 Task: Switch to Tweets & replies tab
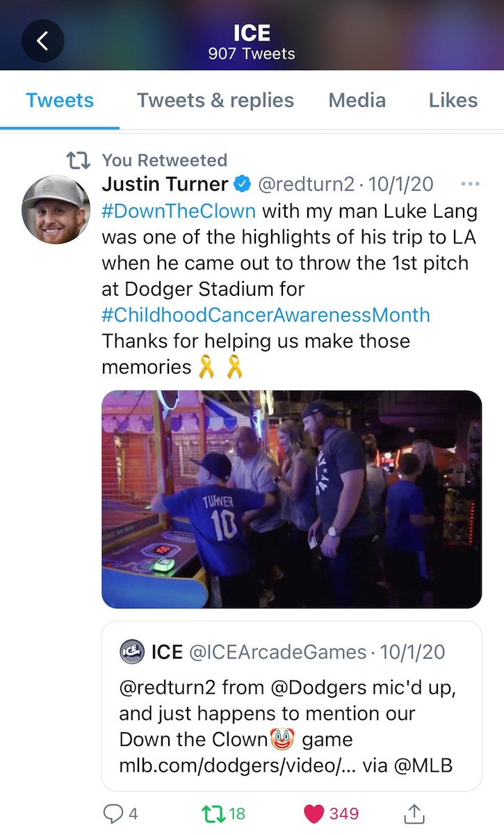216,100
